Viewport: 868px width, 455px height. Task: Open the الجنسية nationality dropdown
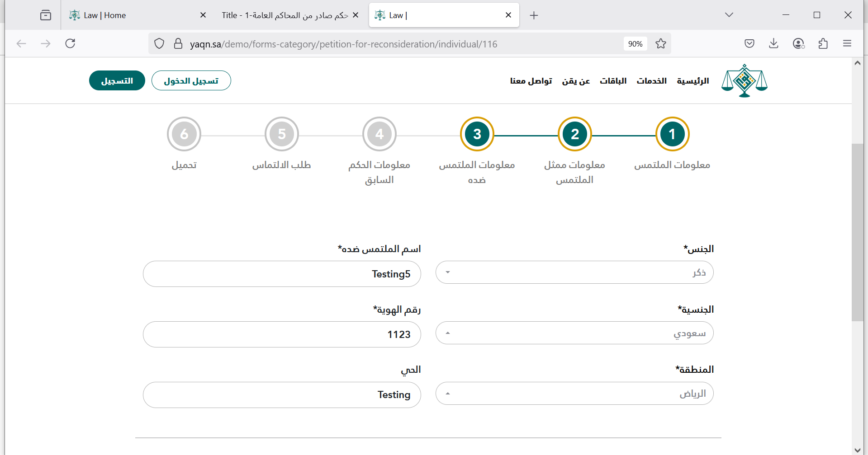(x=574, y=333)
